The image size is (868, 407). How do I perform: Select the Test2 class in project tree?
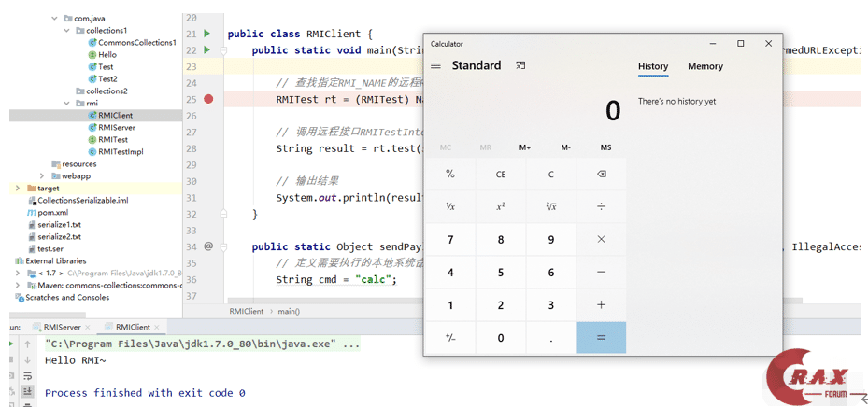coord(103,79)
